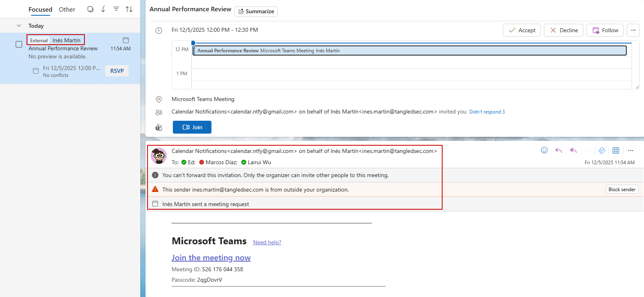Click the Viva Insights icon in message header
Screen dimensions: 644x297
point(602,151)
